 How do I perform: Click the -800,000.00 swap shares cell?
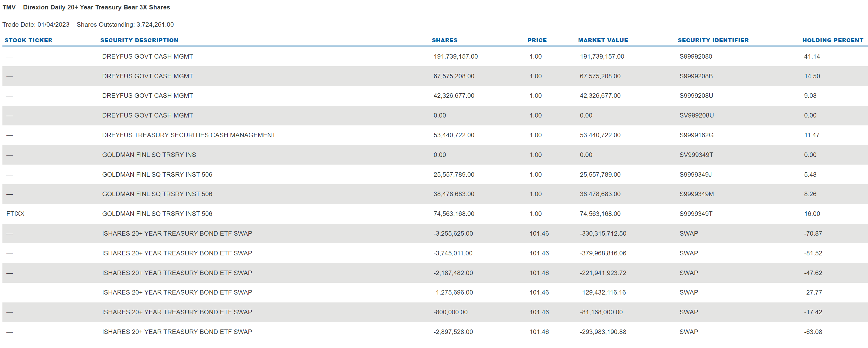point(450,312)
